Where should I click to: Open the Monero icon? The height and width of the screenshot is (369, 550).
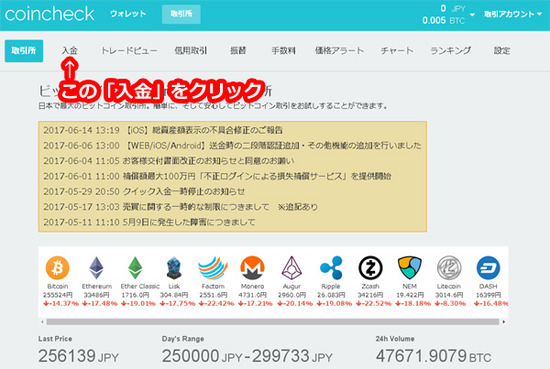(252, 268)
